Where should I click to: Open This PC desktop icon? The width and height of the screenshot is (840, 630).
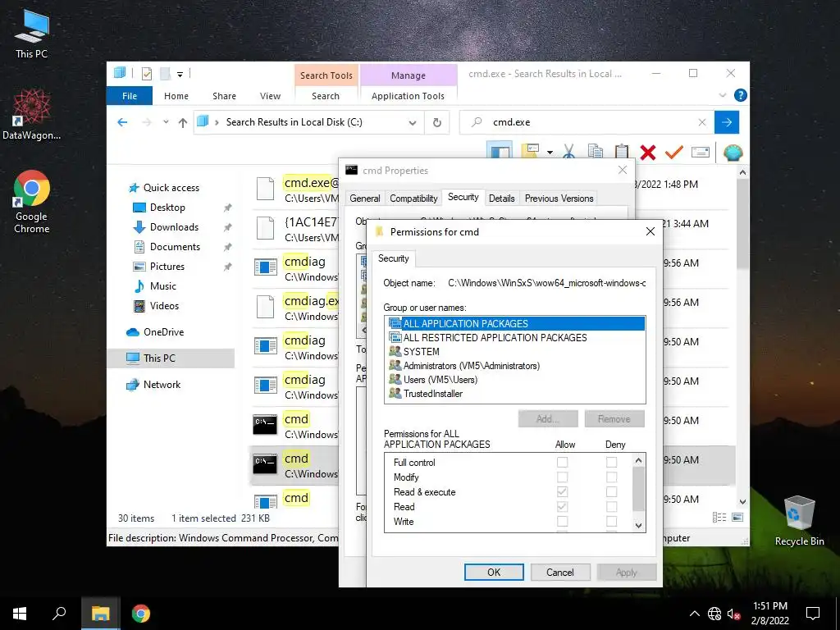tap(32, 35)
